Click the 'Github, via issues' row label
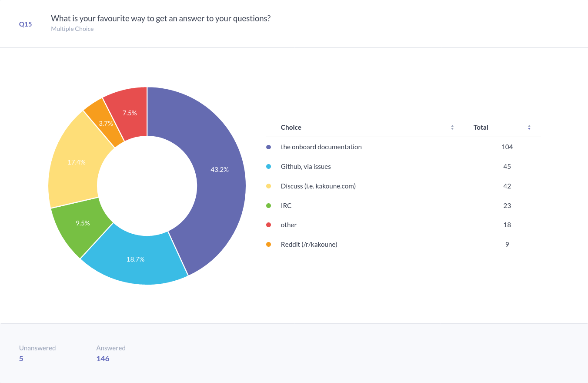This screenshot has width=588, height=383. (305, 167)
